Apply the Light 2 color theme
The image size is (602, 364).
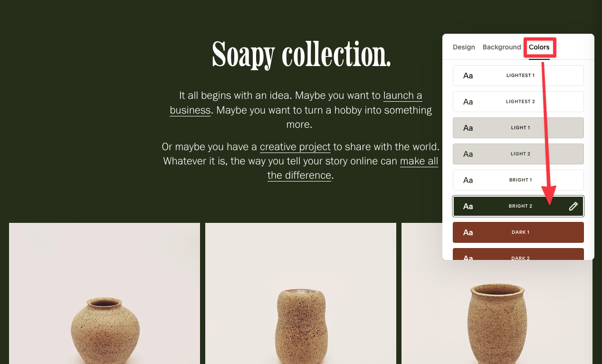pyautogui.click(x=518, y=154)
